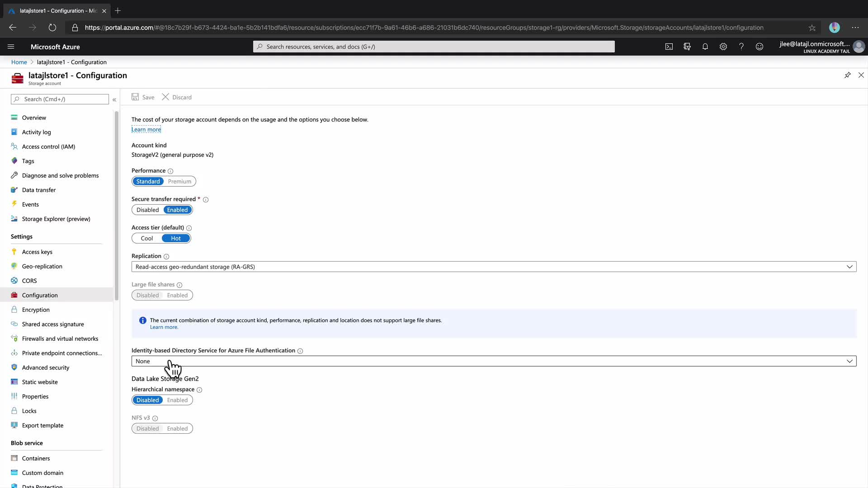Go to Firewalls and virtual networks
Viewport: 868px width, 488px height.
[x=60, y=339]
